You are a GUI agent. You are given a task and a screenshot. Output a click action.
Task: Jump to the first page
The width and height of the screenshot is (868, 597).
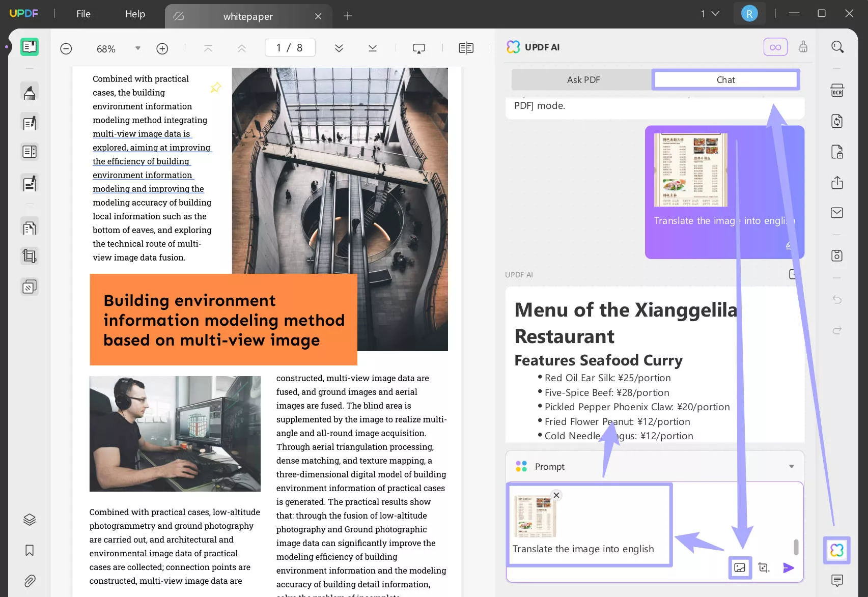(x=208, y=48)
